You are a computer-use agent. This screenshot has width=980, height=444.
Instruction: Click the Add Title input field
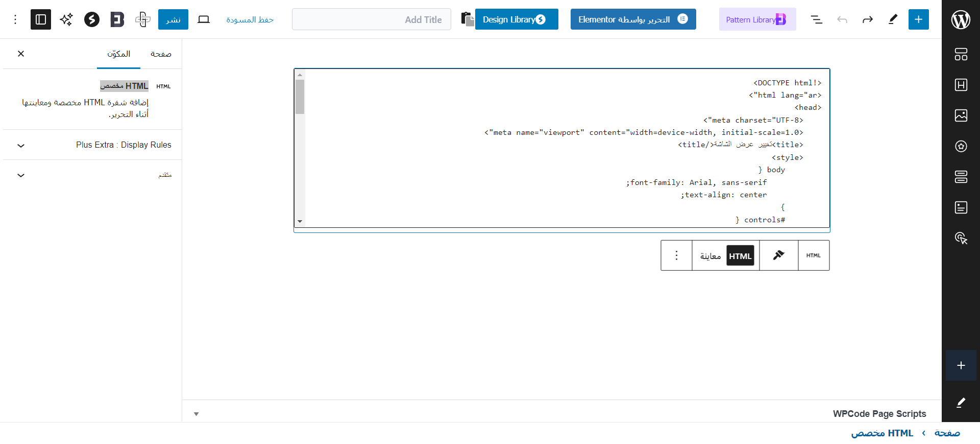click(372, 19)
